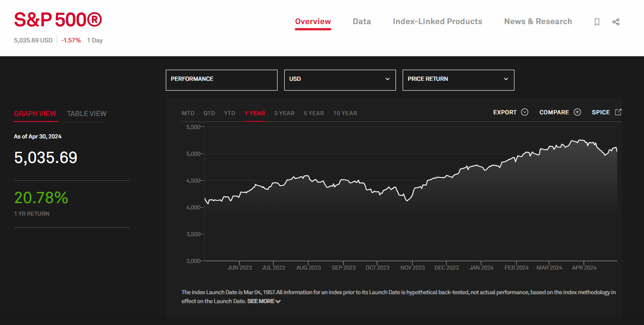The width and height of the screenshot is (644, 325).
Task: Click the PERFORMANCE selector box
Action: pos(222,80)
